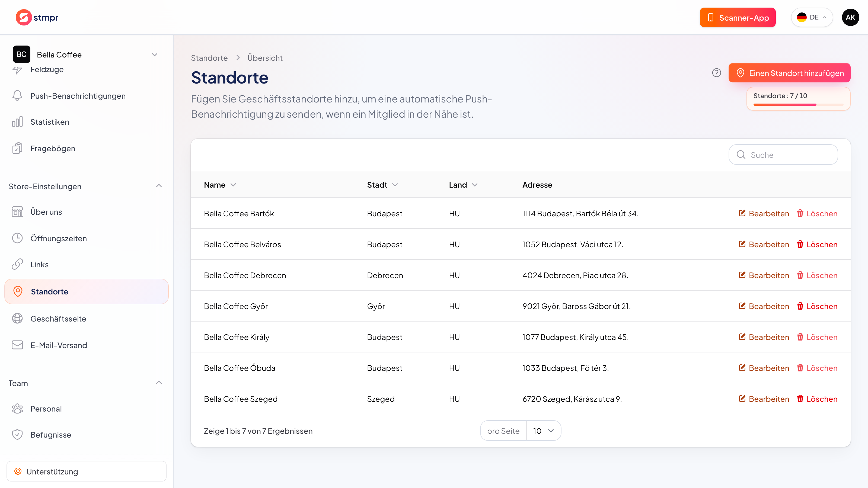
Task: Click Bearbeiten for Bella Coffee Szeged
Action: (764, 399)
